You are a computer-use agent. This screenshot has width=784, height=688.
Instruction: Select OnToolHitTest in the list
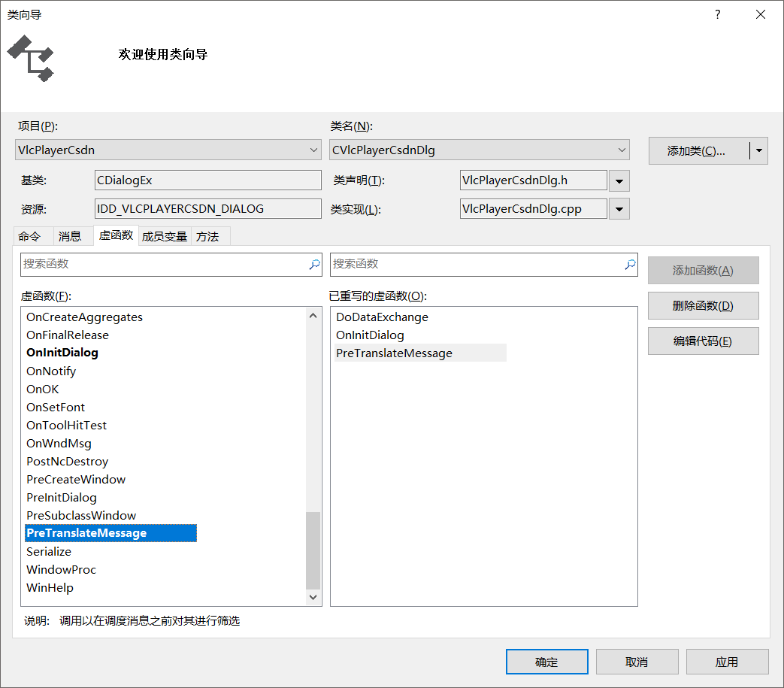pyautogui.click(x=66, y=425)
